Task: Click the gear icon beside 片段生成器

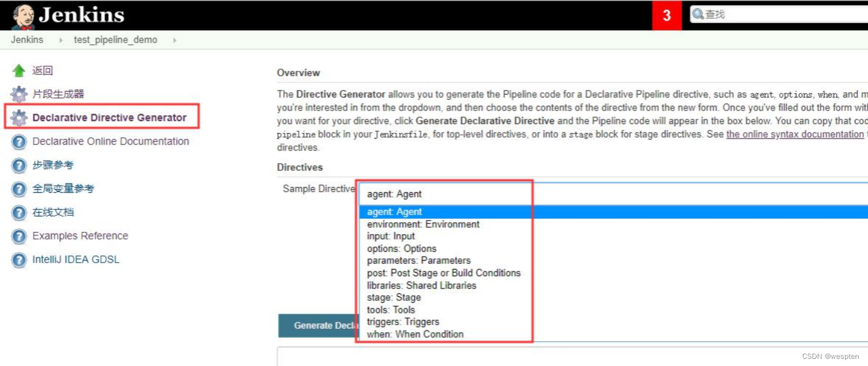Action: click(19, 94)
